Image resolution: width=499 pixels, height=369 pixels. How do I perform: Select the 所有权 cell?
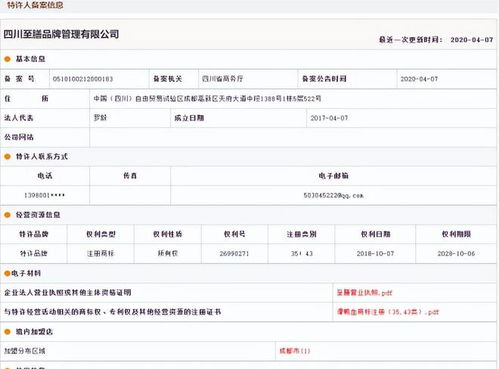(x=168, y=253)
